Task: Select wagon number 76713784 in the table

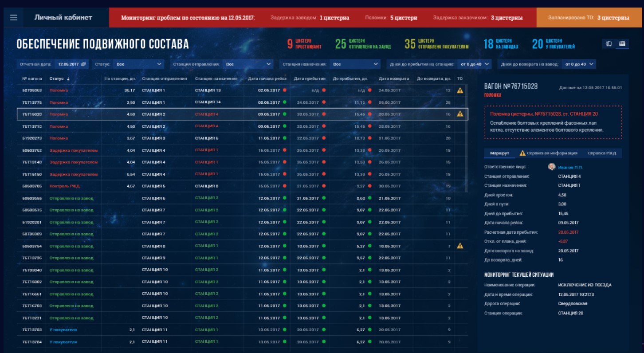Action: click(32, 342)
